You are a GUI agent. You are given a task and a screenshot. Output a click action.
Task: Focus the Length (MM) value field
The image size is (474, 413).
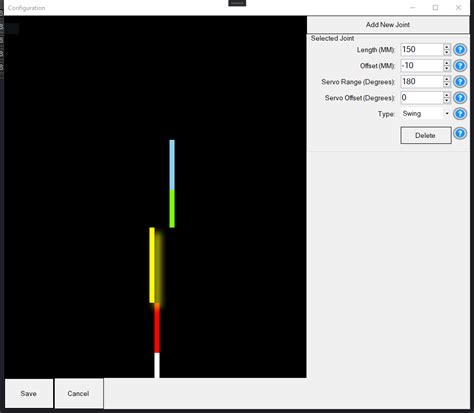(x=422, y=50)
